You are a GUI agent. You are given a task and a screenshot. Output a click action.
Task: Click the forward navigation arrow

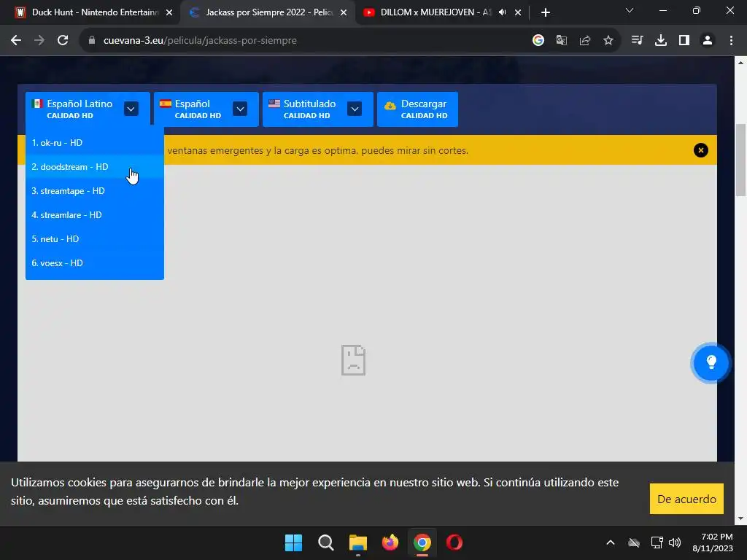pyautogui.click(x=39, y=41)
